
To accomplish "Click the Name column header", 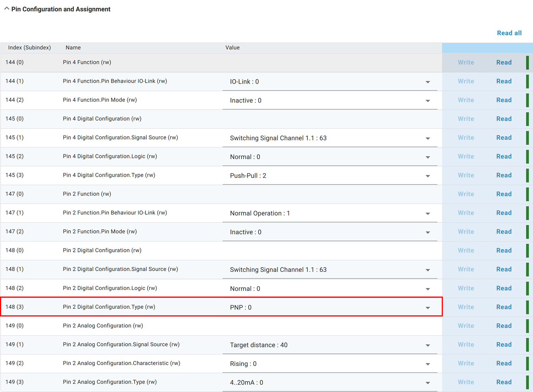I will (73, 48).
